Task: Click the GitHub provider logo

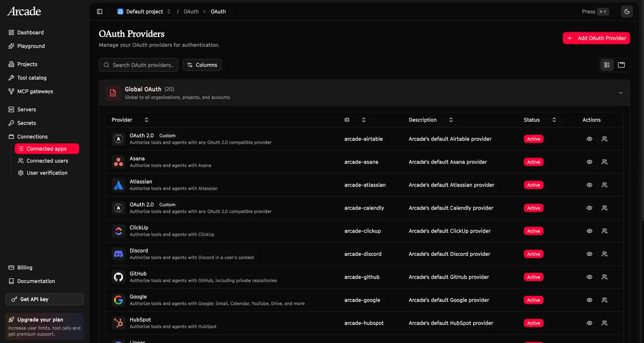Action: (118, 277)
